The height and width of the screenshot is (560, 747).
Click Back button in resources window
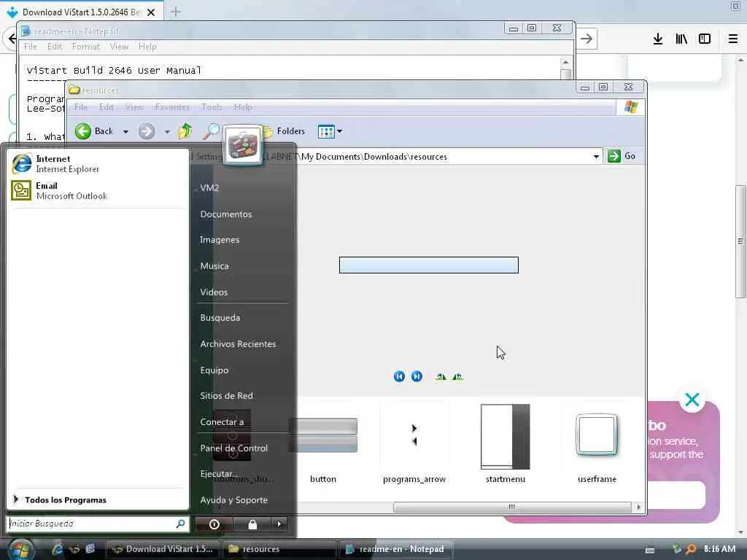pyautogui.click(x=94, y=131)
